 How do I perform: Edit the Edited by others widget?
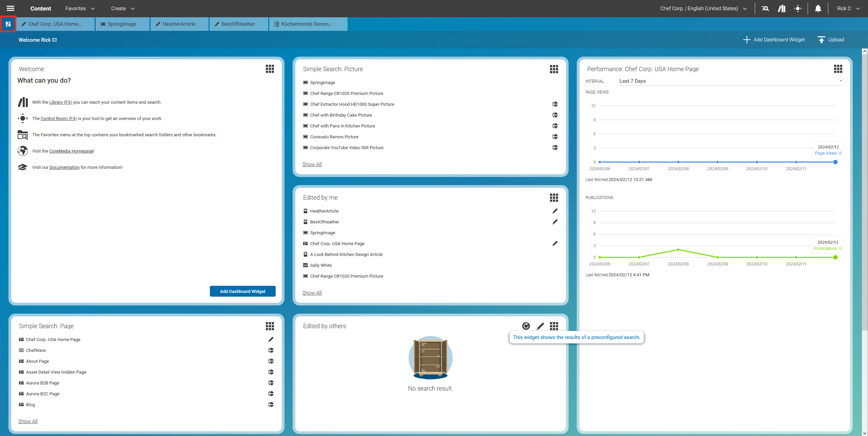[540, 326]
